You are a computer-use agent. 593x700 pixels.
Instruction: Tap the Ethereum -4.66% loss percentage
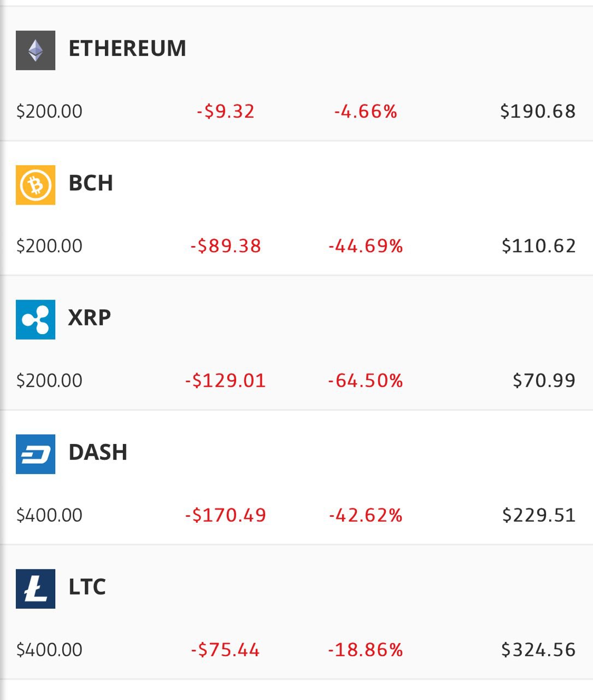[366, 112]
